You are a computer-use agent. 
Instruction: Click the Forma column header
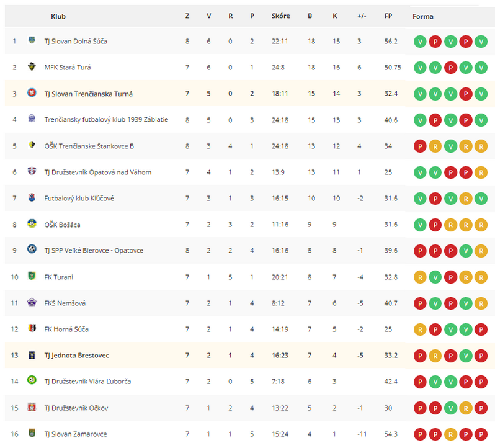pyautogui.click(x=422, y=16)
